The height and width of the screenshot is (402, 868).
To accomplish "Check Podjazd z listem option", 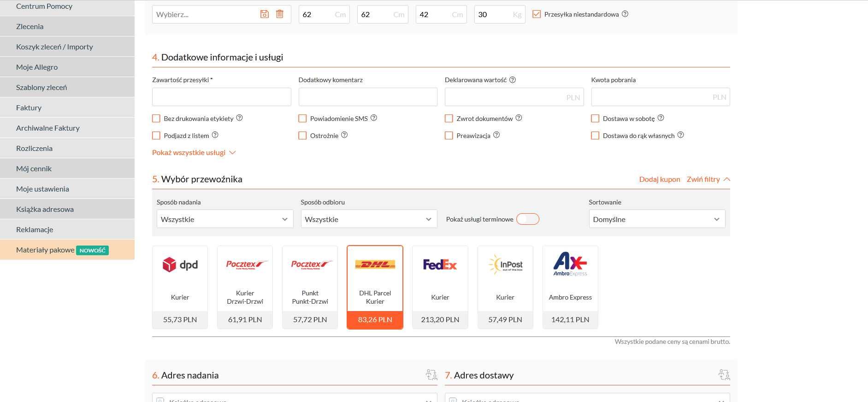I will point(156,136).
